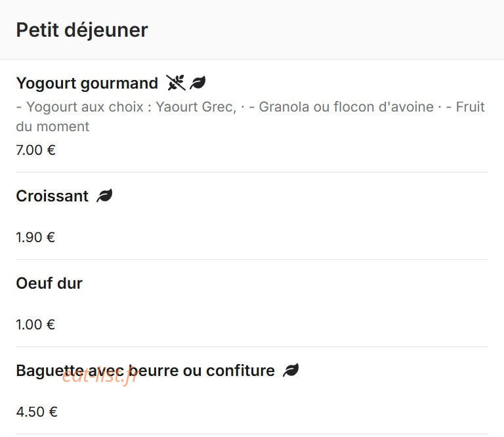
Task: Click the 1.90 € Croissant price
Action: click(x=35, y=238)
